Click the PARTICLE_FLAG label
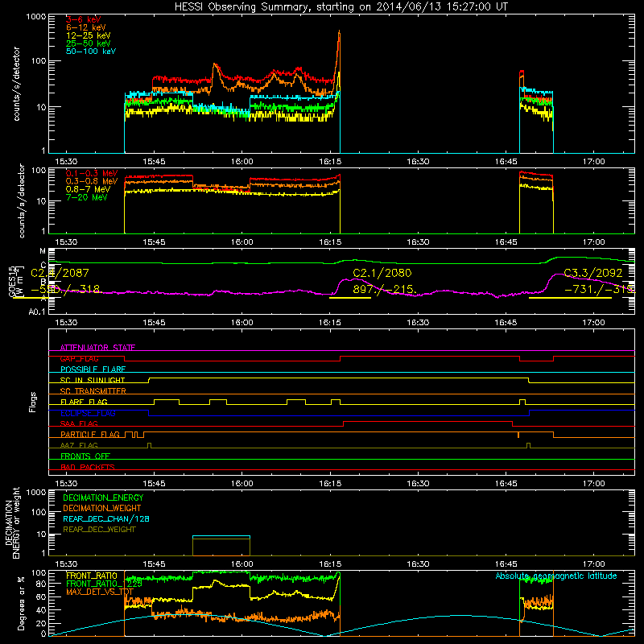Image resolution: width=644 pixels, height=644 pixels. click(x=90, y=434)
